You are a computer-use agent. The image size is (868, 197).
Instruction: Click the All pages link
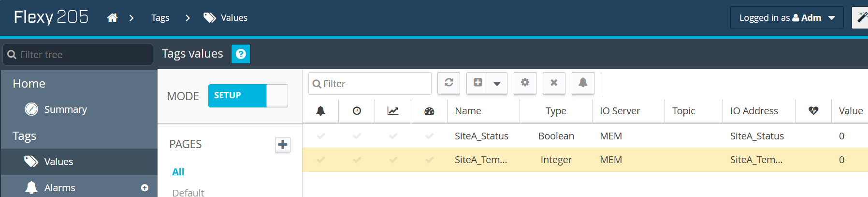point(178,172)
